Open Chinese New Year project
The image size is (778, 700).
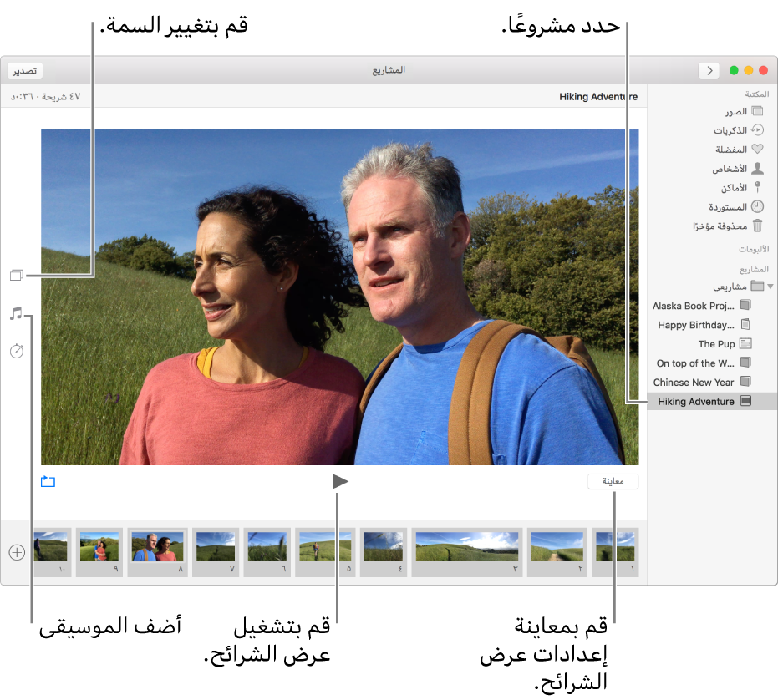(x=702, y=382)
